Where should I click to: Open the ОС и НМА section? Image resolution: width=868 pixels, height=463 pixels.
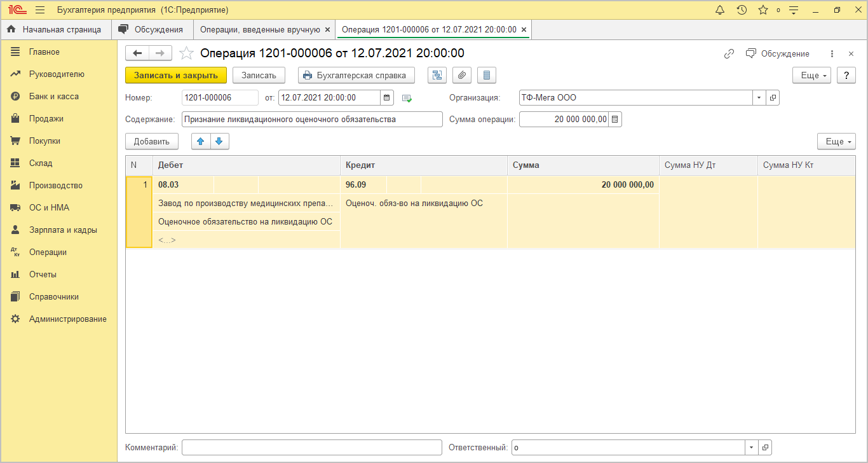pos(58,208)
